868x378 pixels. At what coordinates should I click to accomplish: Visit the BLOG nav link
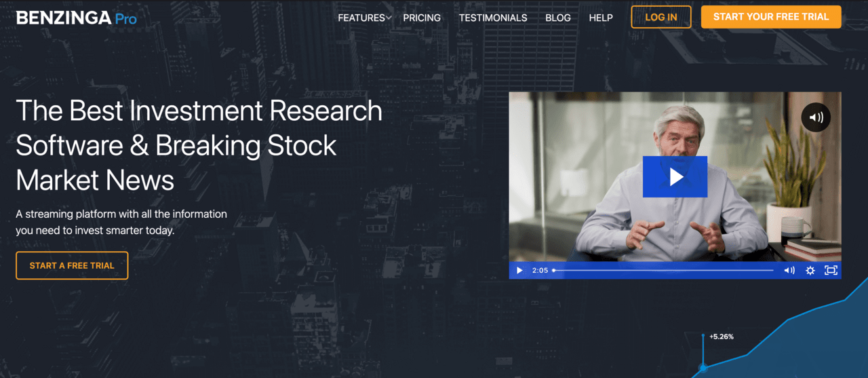click(558, 18)
